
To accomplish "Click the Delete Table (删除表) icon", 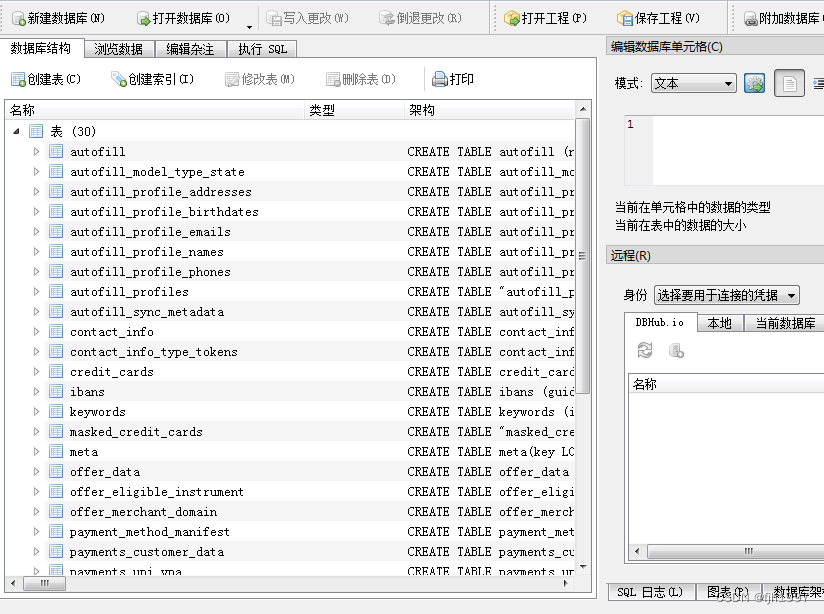I will pyautogui.click(x=333, y=79).
